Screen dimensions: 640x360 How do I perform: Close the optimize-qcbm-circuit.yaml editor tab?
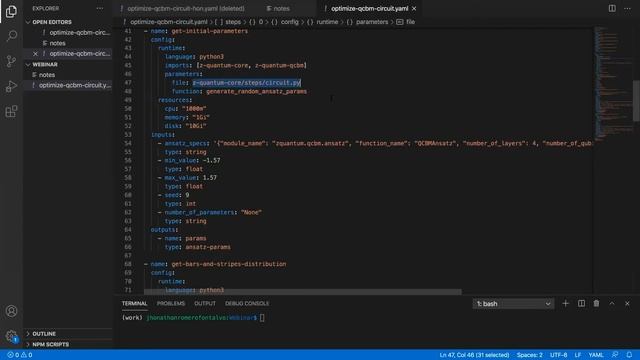(x=414, y=9)
